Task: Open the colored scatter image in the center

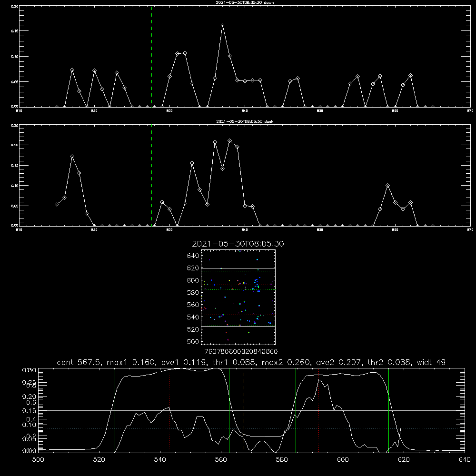Action: pos(238,297)
